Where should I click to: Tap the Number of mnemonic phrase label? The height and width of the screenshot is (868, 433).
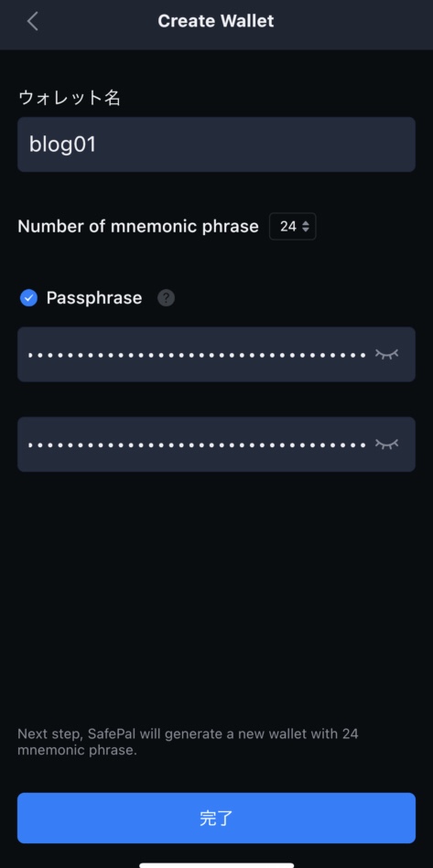tap(138, 227)
